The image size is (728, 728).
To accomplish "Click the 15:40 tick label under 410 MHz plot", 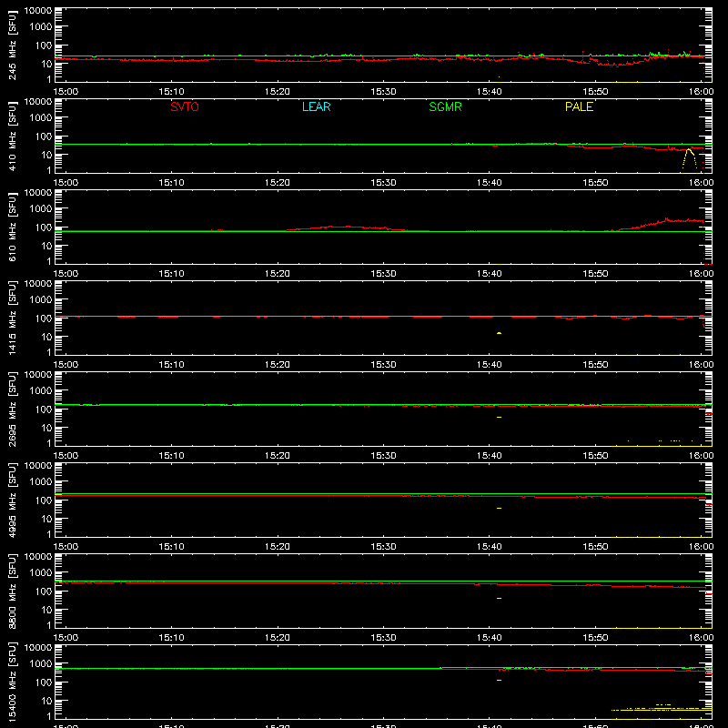I will (x=490, y=183).
